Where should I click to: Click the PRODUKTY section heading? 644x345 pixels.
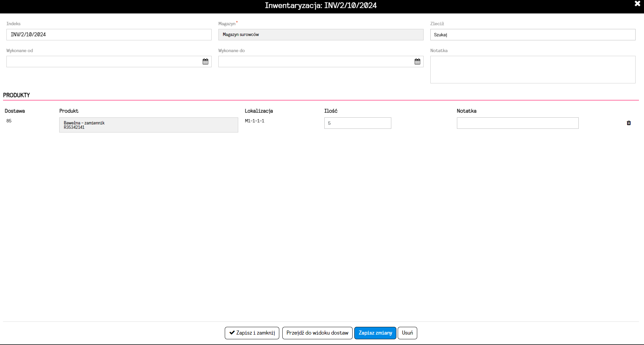point(16,95)
